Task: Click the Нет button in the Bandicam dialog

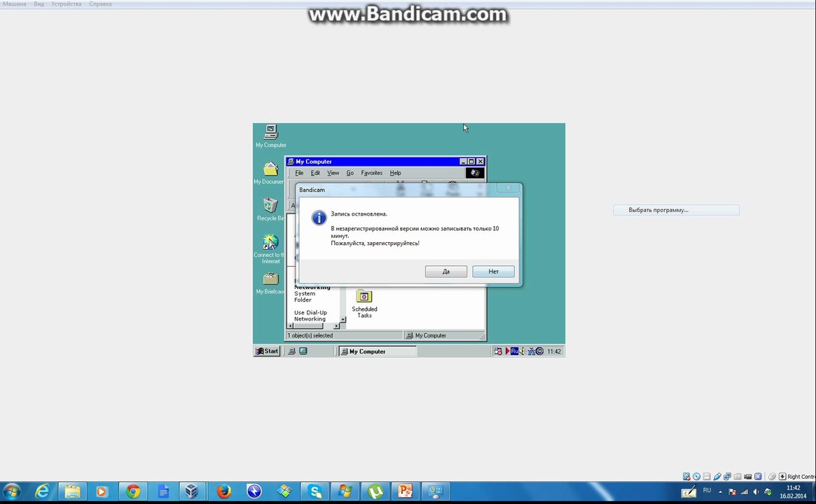Action: pos(493,272)
